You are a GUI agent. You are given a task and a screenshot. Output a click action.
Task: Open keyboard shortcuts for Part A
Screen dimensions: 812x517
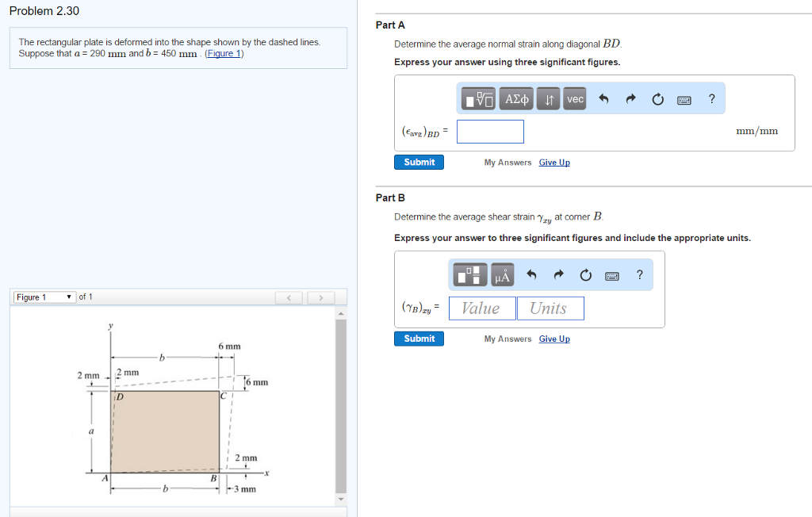pyautogui.click(x=684, y=99)
